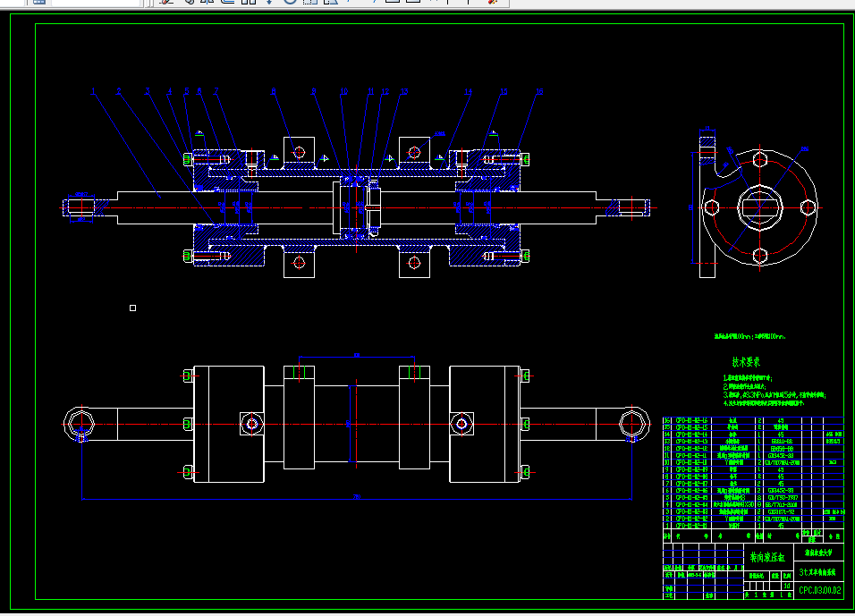
Task: Select the central hexagon in flange end view
Action: pyautogui.click(x=760, y=207)
